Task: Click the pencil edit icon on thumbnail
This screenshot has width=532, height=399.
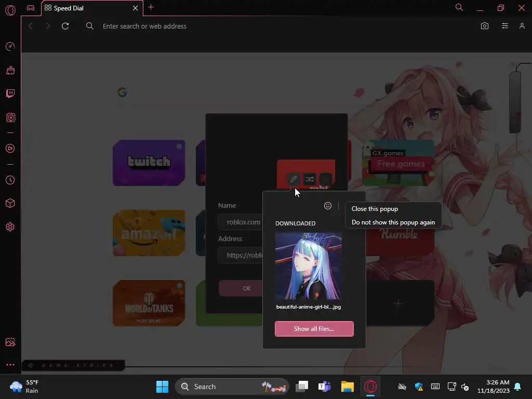Action: click(x=294, y=179)
